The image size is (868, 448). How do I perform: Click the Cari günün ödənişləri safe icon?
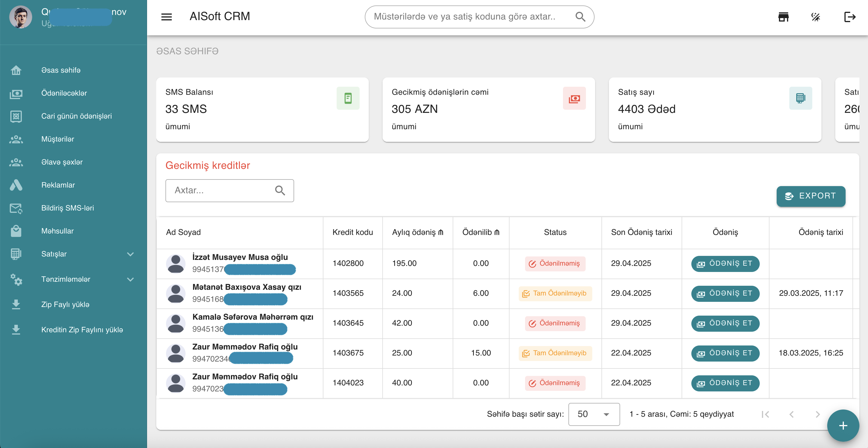[x=16, y=116]
